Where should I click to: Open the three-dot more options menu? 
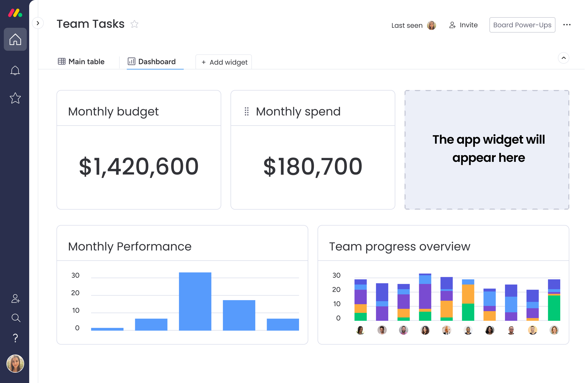tap(566, 25)
